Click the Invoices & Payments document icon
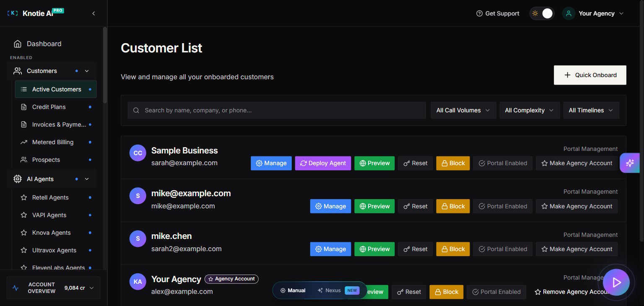Screen dimensions: 644x306 [24, 124]
